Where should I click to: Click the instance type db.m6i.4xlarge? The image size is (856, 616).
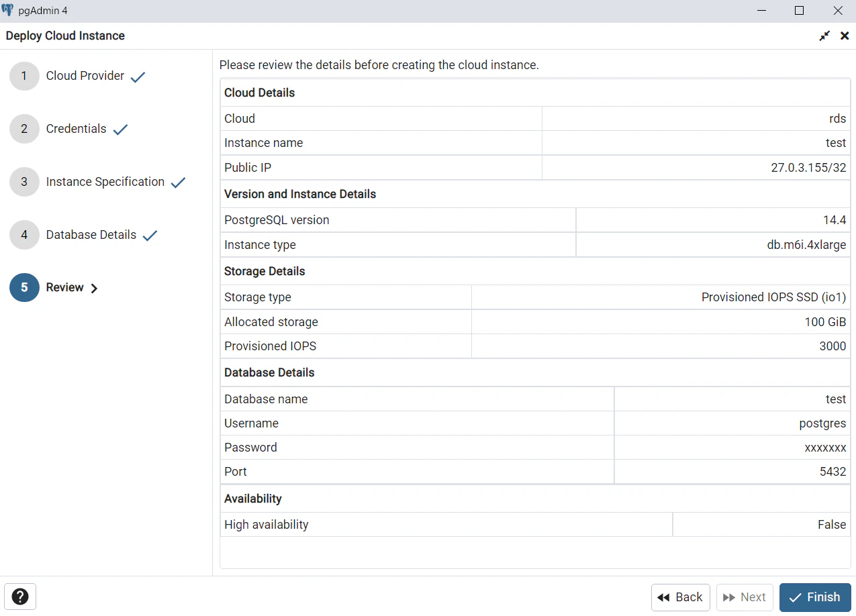pyautogui.click(x=806, y=245)
